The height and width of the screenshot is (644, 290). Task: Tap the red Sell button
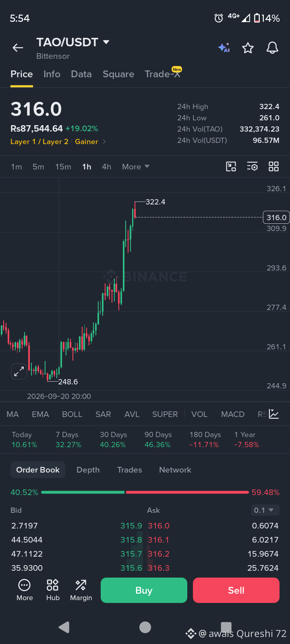[236, 590]
